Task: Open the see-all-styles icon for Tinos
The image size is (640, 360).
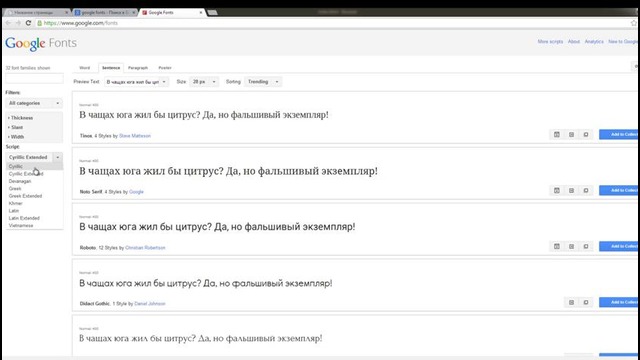Action: point(556,134)
